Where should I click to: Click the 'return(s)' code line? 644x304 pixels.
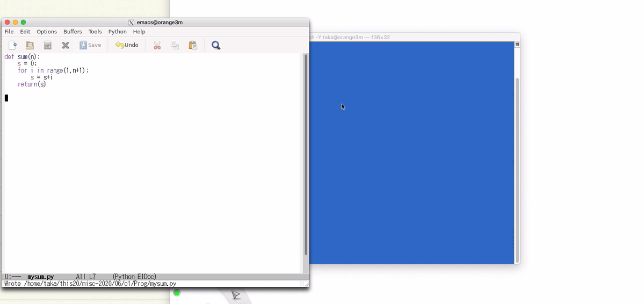pyautogui.click(x=32, y=84)
